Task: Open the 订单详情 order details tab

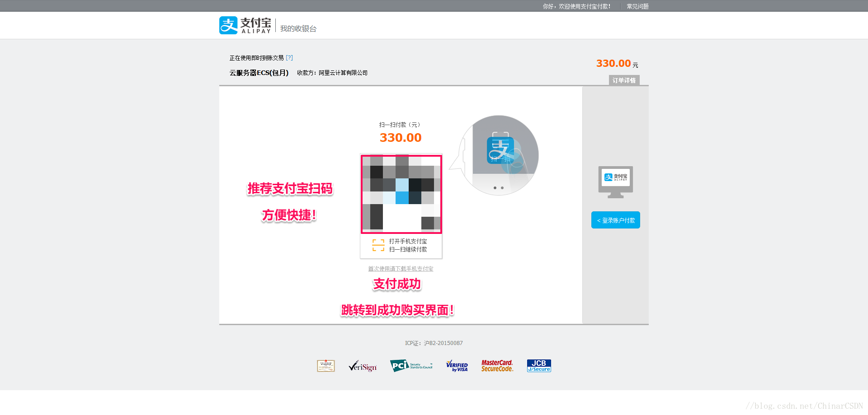Action: click(624, 80)
